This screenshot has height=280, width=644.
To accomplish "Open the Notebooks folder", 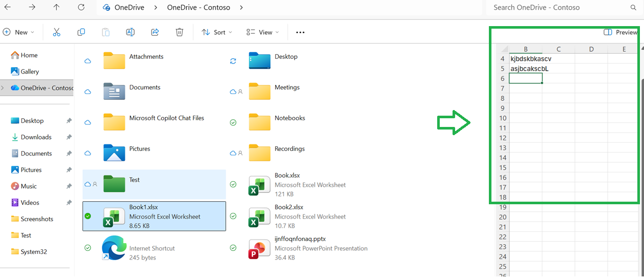I will (x=299, y=122).
